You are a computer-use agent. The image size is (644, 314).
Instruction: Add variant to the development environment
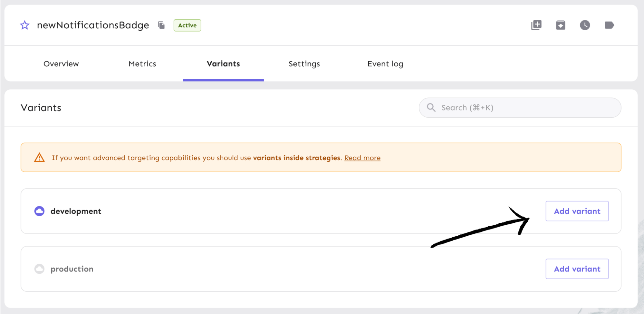coord(577,211)
